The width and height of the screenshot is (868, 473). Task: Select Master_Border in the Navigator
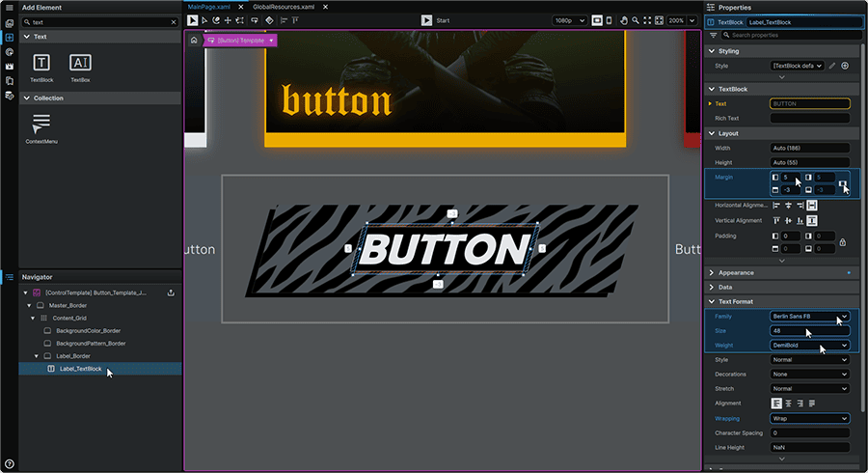click(x=68, y=305)
